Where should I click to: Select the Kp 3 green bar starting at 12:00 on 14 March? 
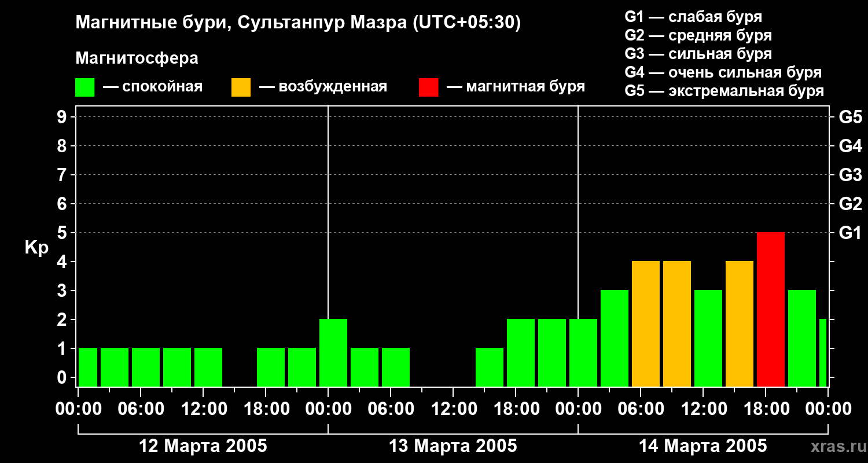pos(708,339)
